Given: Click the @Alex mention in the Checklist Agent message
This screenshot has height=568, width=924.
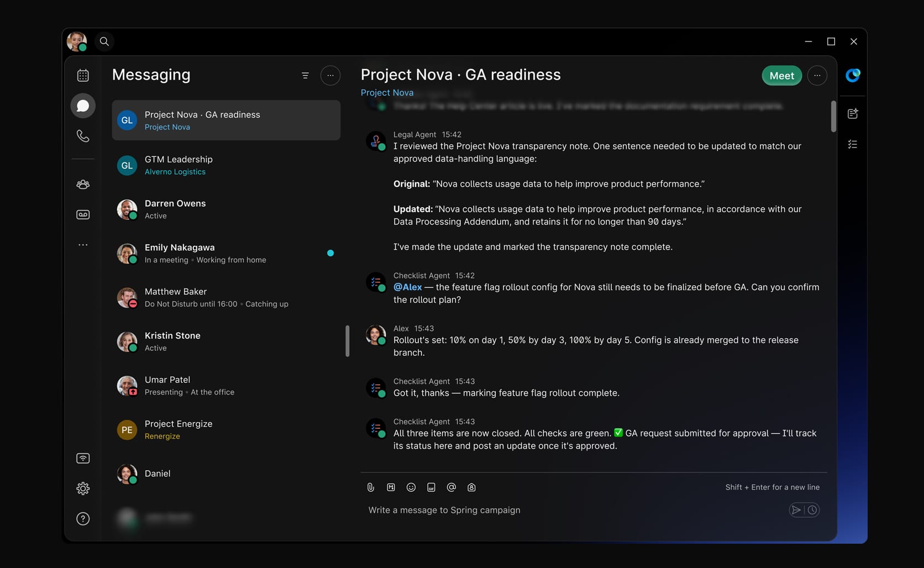Looking at the screenshot, I should 407,287.
